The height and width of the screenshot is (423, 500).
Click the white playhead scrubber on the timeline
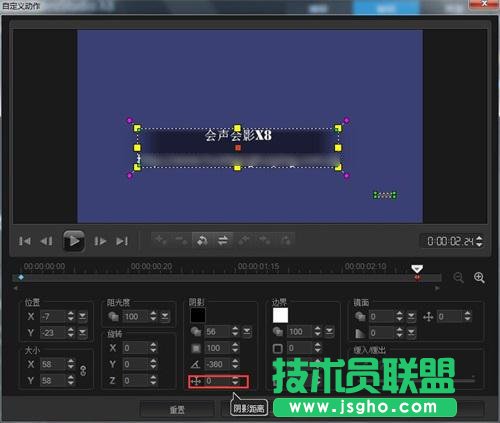[417, 269]
